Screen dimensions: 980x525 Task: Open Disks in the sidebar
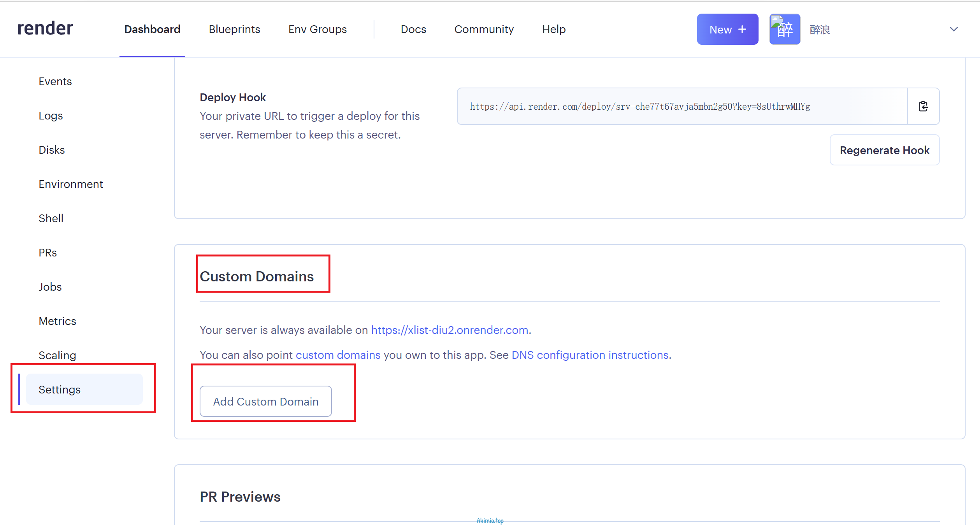coord(52,150)
